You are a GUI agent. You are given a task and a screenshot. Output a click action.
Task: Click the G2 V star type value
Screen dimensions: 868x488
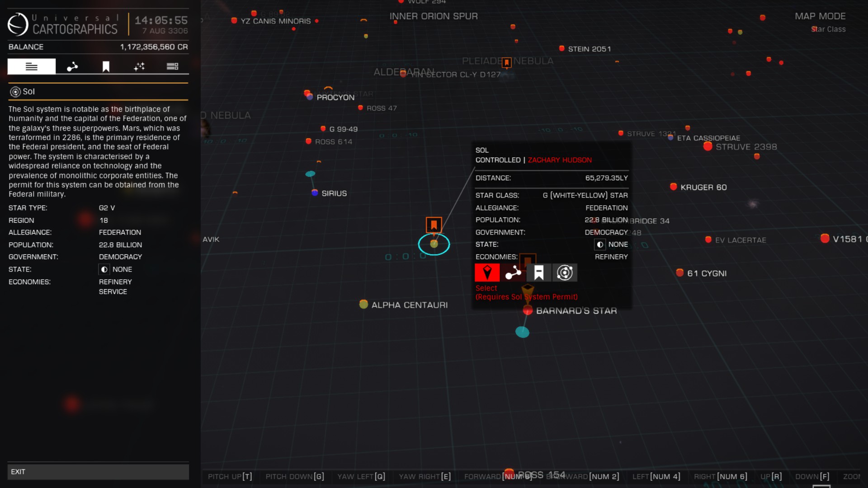[x=107, y=208]
